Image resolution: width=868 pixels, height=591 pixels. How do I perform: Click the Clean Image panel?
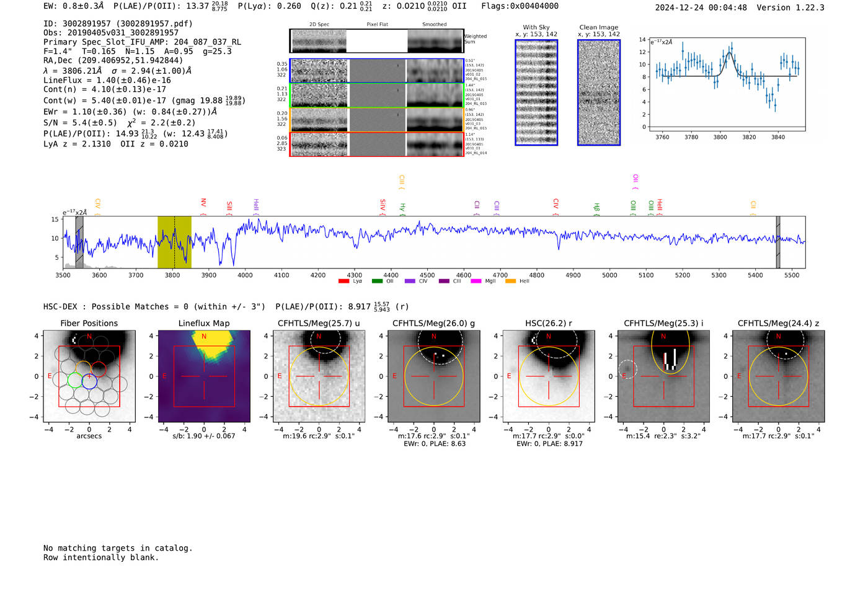coord(599,92)
